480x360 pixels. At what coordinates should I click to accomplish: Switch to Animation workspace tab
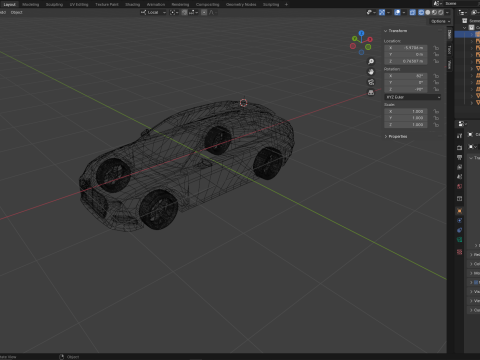[x=156, y=4]
